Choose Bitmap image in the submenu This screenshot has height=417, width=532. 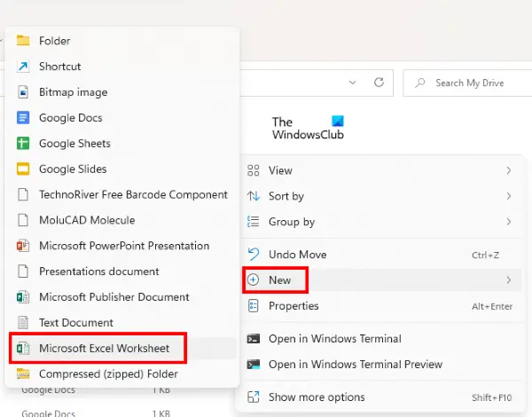122,92
